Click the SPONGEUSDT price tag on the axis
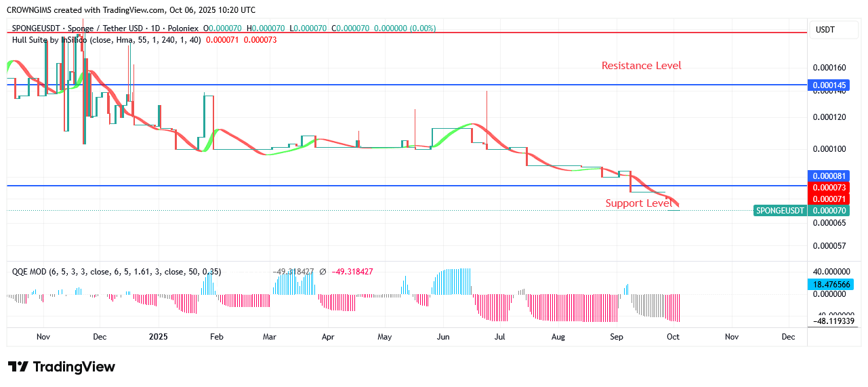This screenshot has width=868, height=387. point(779,210)
